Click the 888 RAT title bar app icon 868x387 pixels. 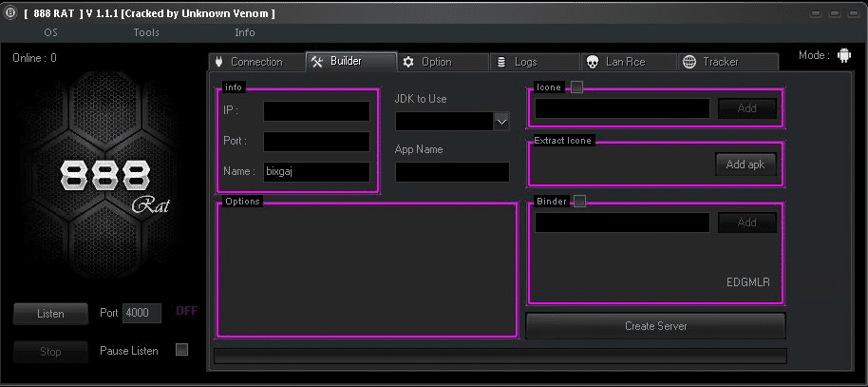[9, 13]
